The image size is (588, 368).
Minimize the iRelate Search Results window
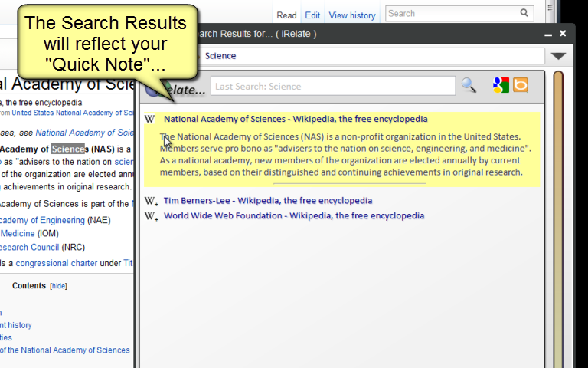pos(548,34)
